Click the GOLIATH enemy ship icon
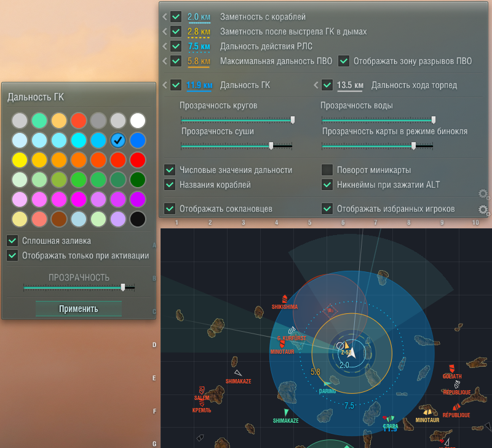Viewport: 492px width, 448px height. pyautogui.click(x=452, y=368)
